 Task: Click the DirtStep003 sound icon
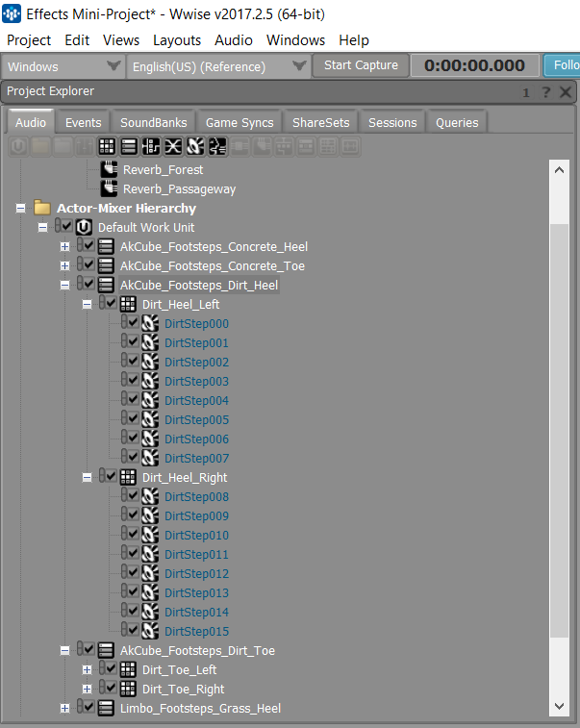pyautogui.click(x=150, y=381)
